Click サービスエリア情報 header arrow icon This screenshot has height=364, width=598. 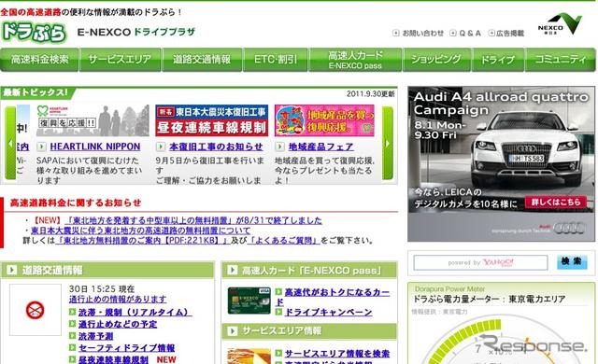click(x=232, y=331)
